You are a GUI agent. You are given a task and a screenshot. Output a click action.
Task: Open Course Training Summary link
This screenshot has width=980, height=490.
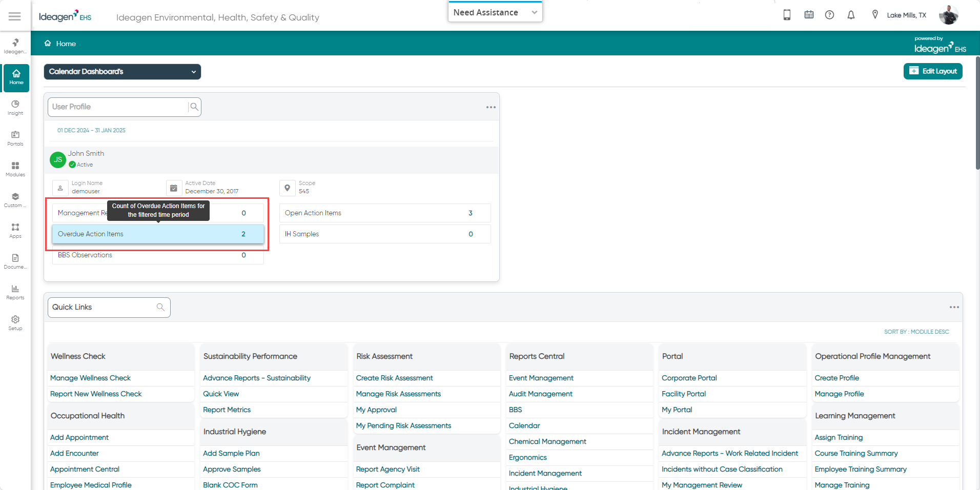[856, 453]
